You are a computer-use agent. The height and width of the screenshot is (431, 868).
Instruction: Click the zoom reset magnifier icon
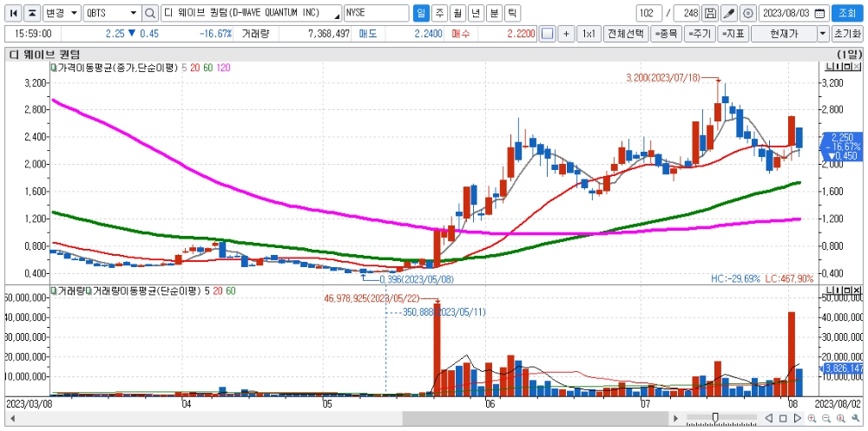tap(840, 418)
